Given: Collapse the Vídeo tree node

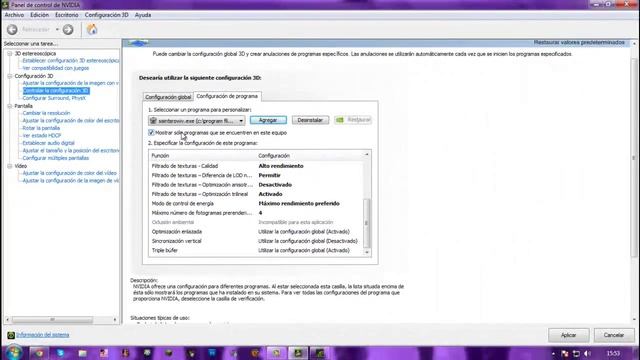Looking at the screenshot, I should tap(10, 166).
